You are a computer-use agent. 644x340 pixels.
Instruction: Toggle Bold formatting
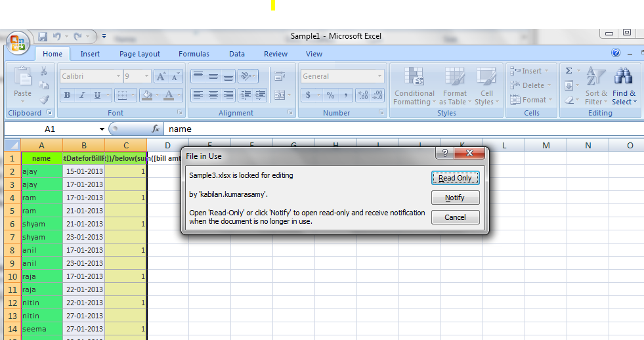point(67,95)
